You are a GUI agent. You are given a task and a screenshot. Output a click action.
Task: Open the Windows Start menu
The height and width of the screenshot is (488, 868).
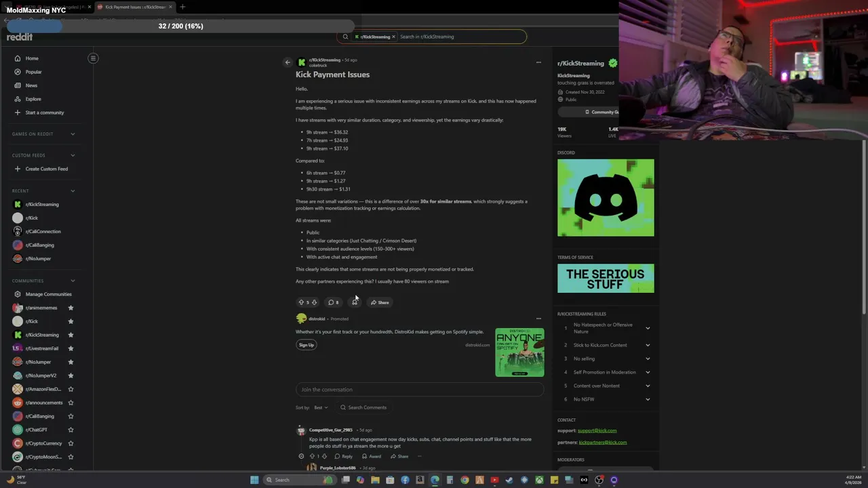pos(254,480)
